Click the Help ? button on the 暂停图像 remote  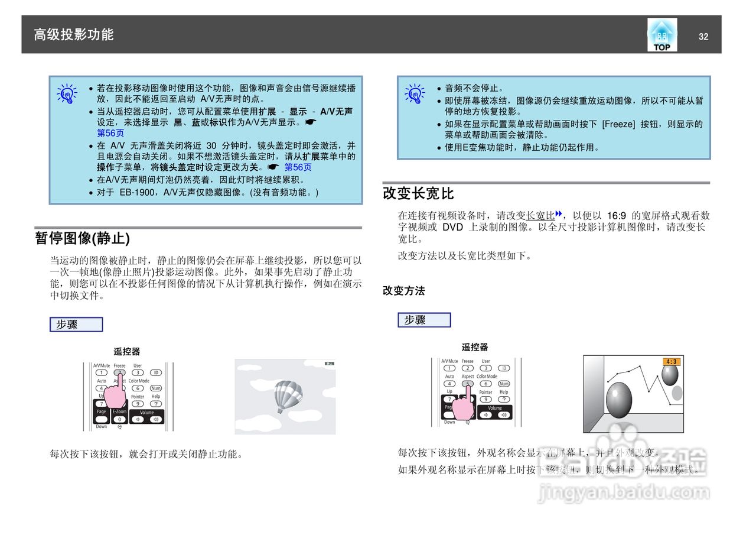point(156,404)
